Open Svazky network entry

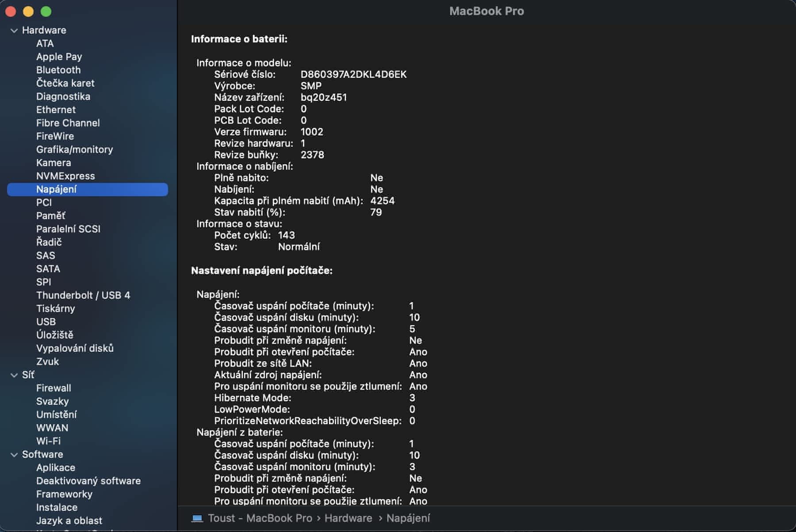click(52, 401)
